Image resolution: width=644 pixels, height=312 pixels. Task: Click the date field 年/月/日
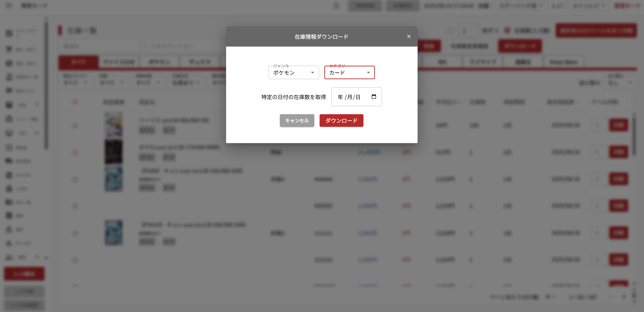pos(356,97)
